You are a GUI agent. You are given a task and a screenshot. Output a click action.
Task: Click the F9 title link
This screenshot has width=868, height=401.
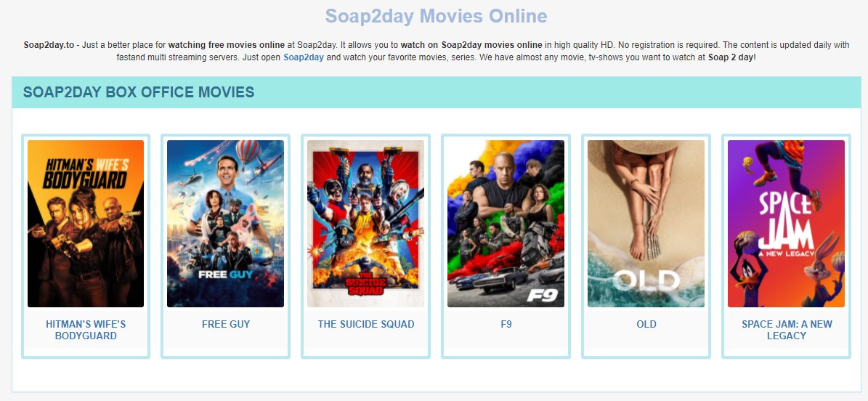click(506, 325)
